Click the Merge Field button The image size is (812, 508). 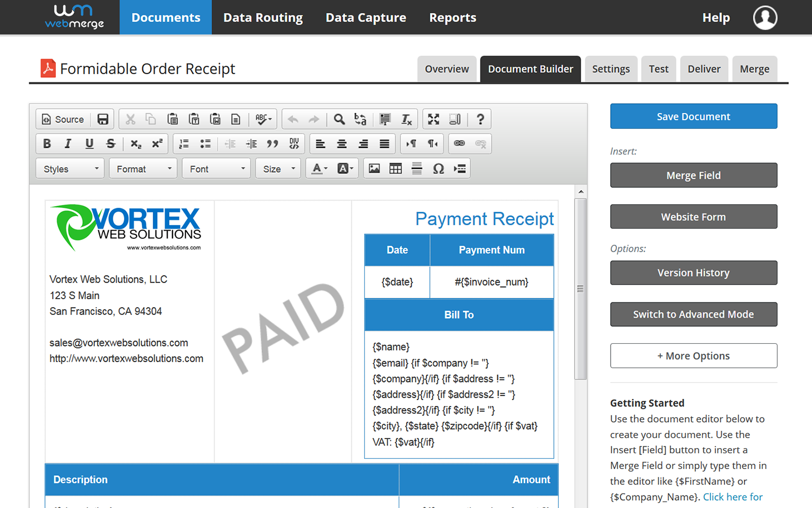(694, 176)
